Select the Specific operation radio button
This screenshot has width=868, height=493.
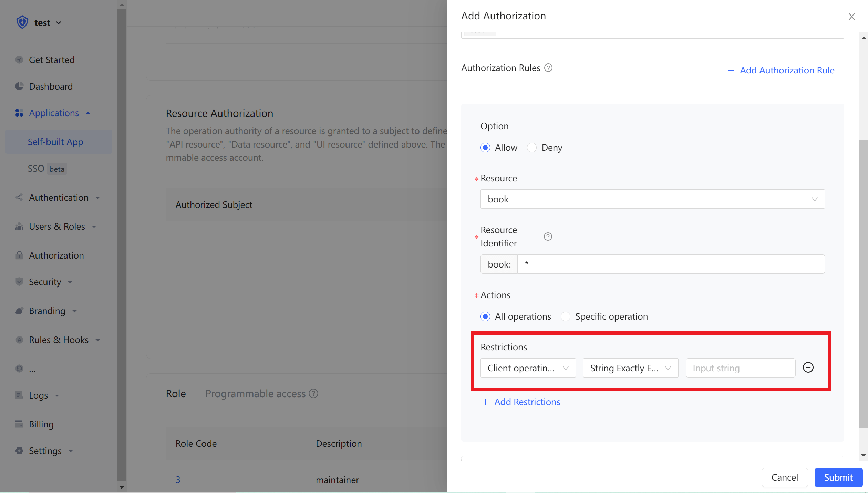pyautogui.click(x=566, y=316)
